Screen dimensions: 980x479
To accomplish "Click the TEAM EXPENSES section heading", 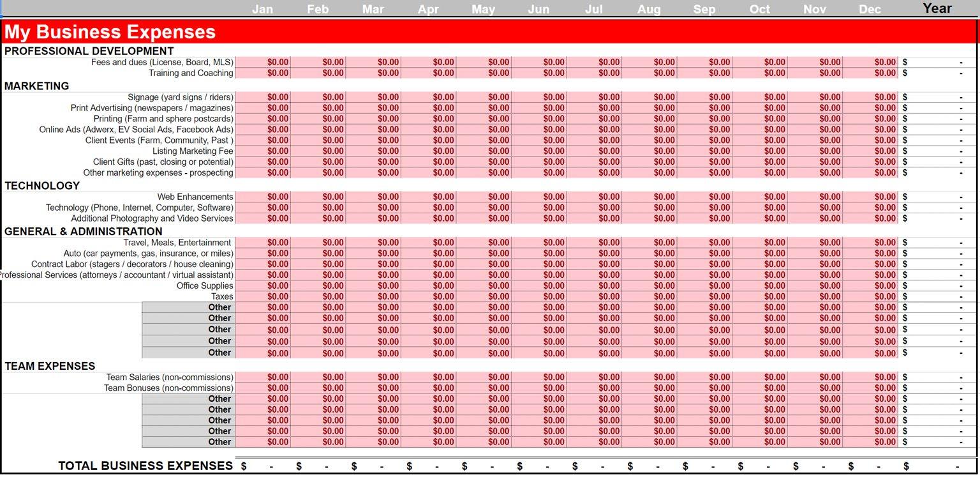I will pyautogui.click(x=50, y=366).
